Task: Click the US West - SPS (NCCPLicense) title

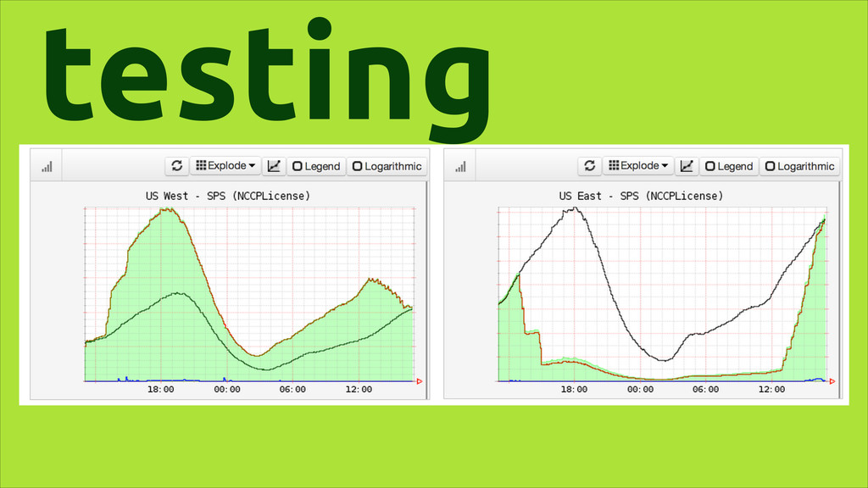Action: pyautogui.click(x=227, y=196)
